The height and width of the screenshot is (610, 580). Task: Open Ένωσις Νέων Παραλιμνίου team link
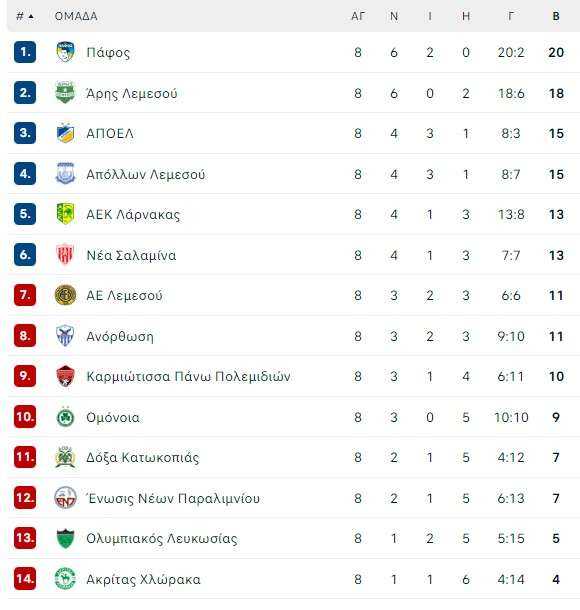(x=173, y=498)
